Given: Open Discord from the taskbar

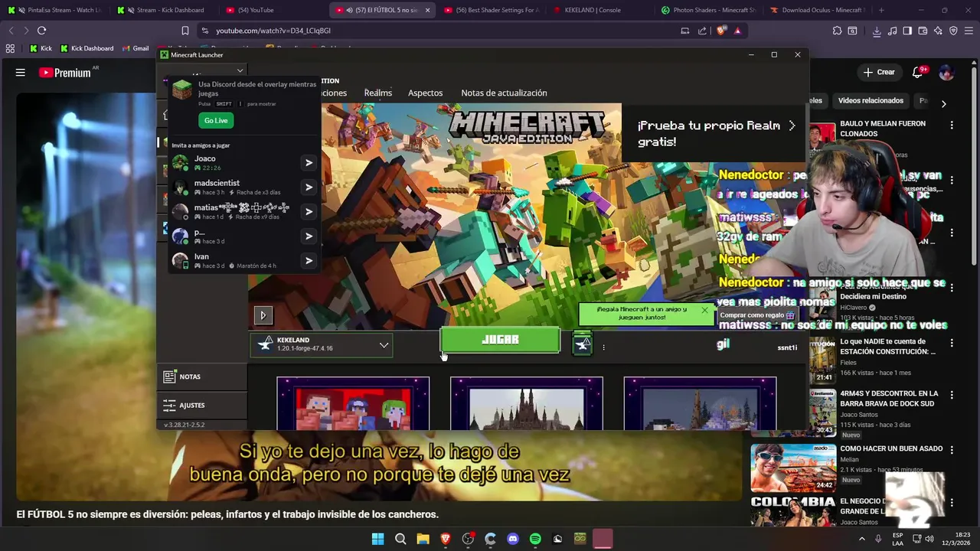Looking at the screenshot, I should pos(513,539).
